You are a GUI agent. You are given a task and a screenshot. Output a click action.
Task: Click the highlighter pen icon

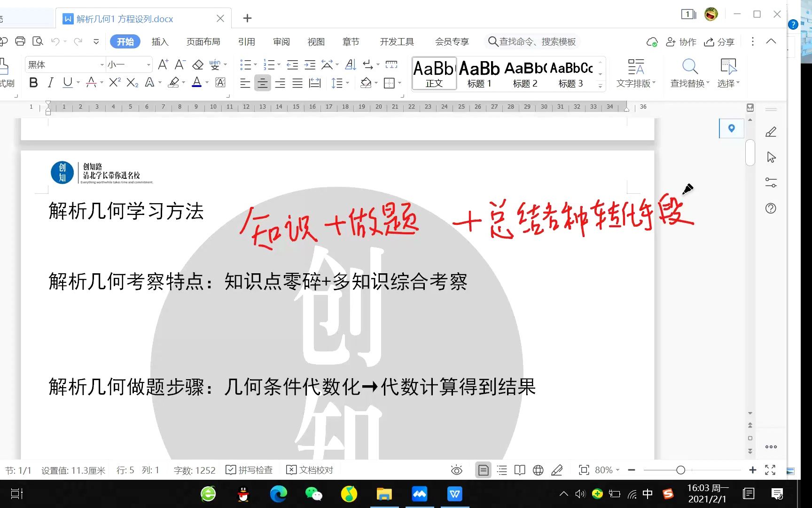pos(174,83)
